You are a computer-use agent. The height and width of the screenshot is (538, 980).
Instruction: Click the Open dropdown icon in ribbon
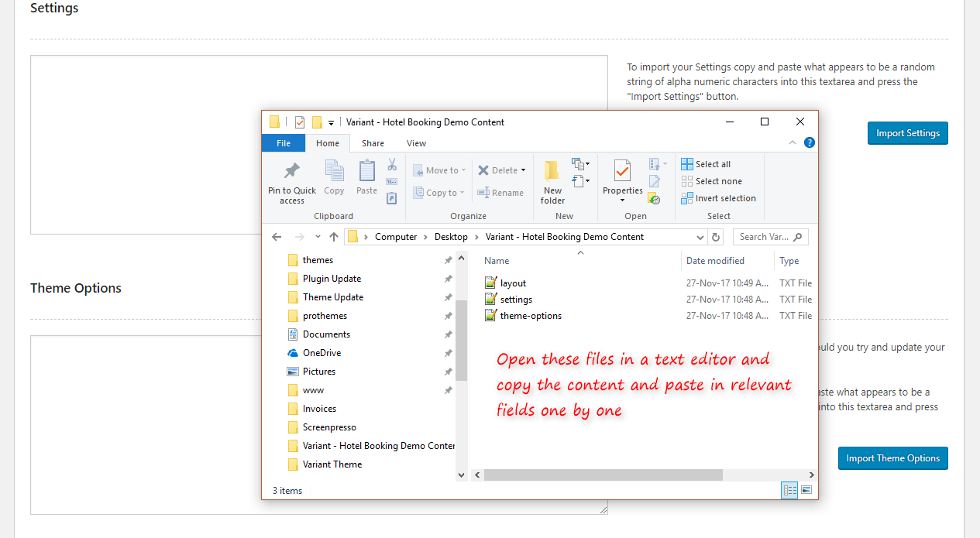(x=658, y=164)
